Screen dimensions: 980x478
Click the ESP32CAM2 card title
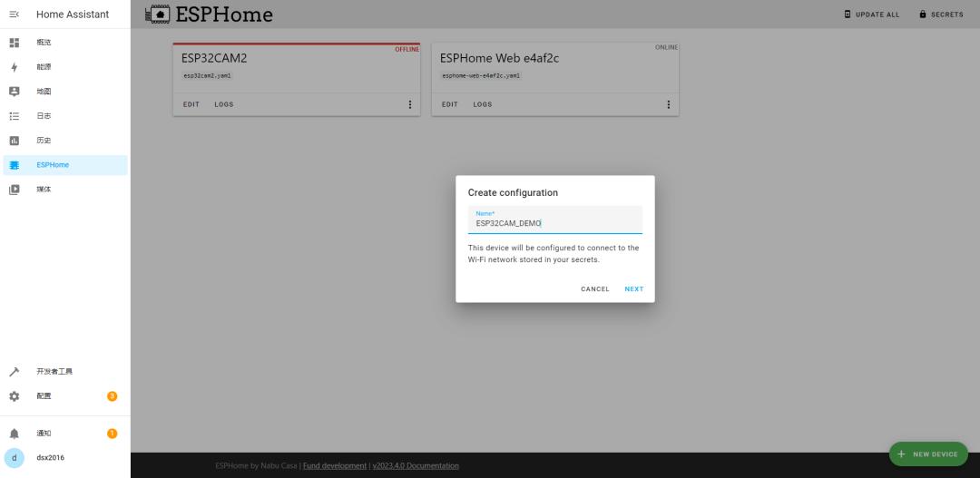pyautogui.click(x=214, y=58)
